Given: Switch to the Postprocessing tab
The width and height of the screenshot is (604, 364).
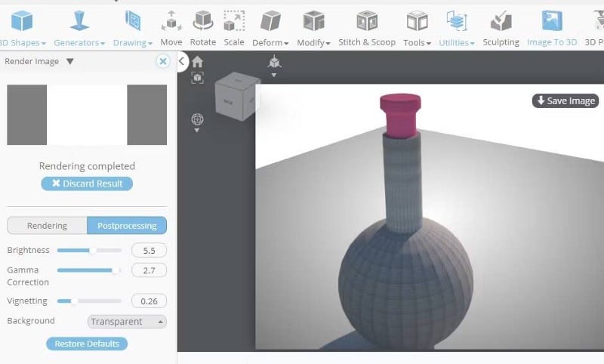Looking at the screenshot, I should click(x=127, y=226).
